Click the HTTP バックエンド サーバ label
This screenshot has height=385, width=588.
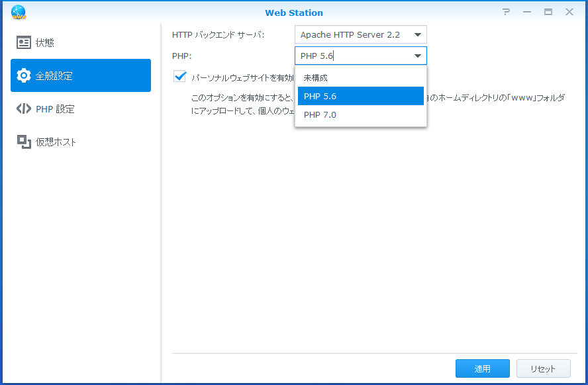(x=219, y=35)
